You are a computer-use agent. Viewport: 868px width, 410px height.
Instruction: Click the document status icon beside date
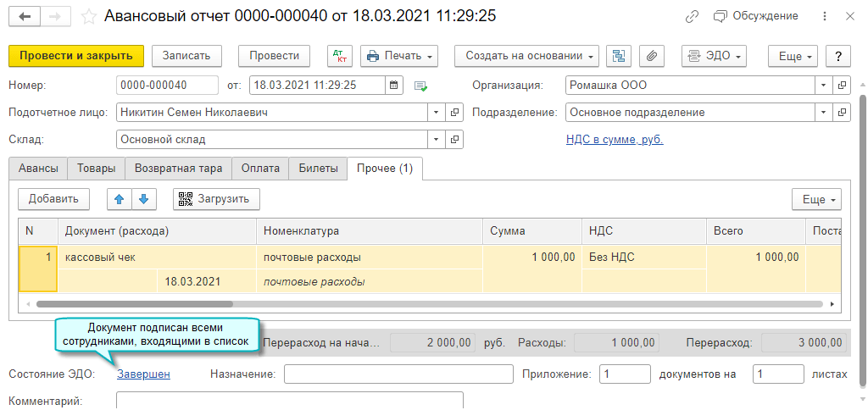point(421,86)
